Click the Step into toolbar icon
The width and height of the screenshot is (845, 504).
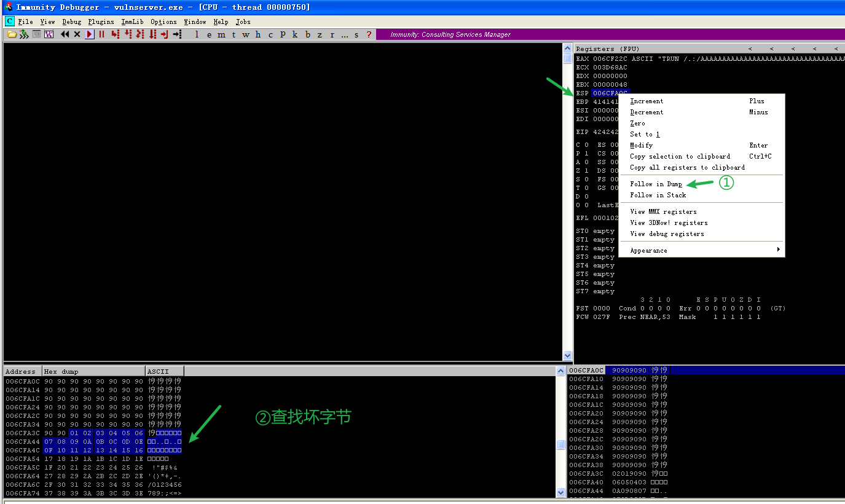pyautogui.click(x=115, y=34)
